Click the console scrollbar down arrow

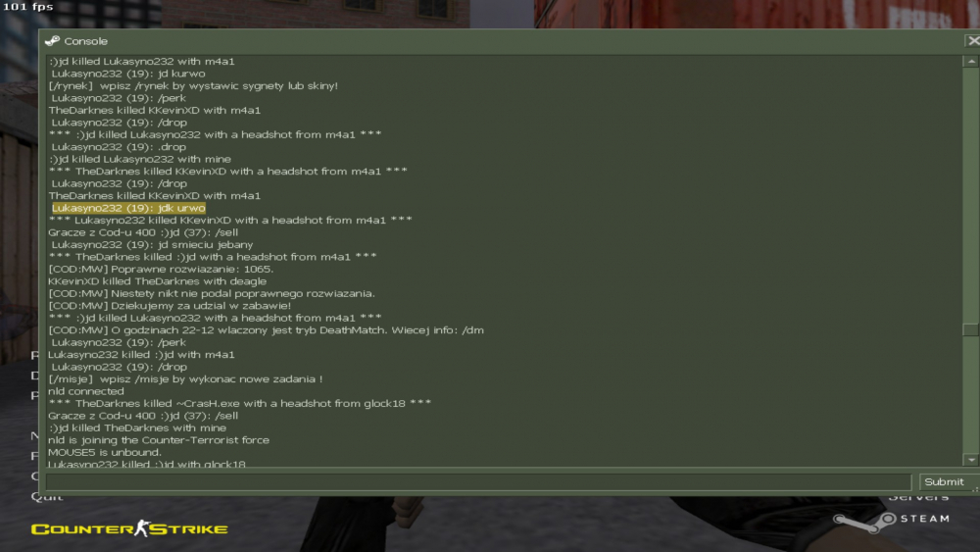click(970, 460)
